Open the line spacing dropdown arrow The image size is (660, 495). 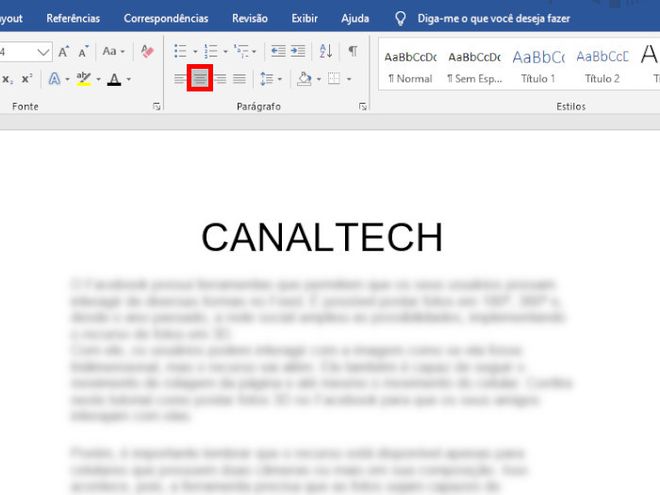click(280, 79)
